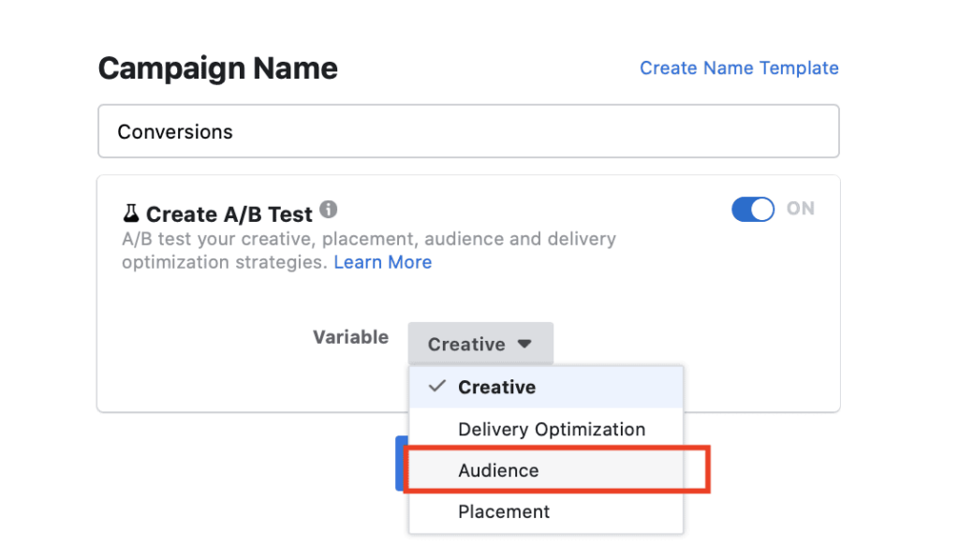Click the blue toggle knob
This screenshot has height=560, width=959.
[760, 208]
